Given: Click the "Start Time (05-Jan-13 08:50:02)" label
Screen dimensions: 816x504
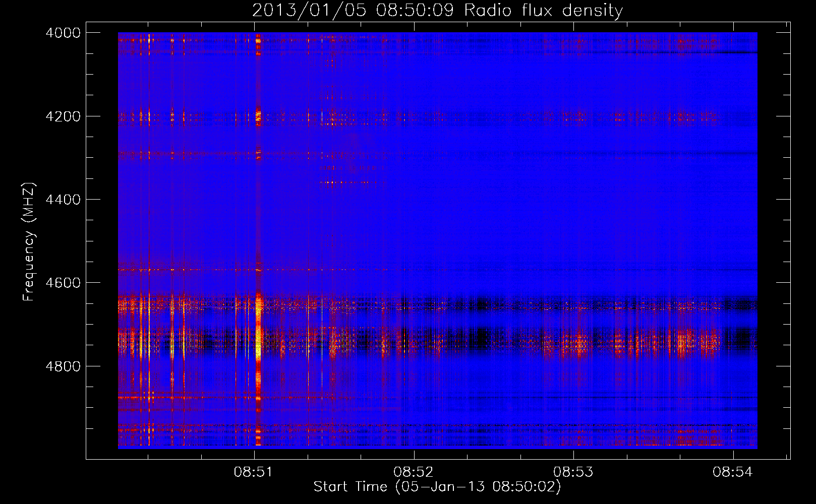Looking at the screenshot, I should pos(437,487).
